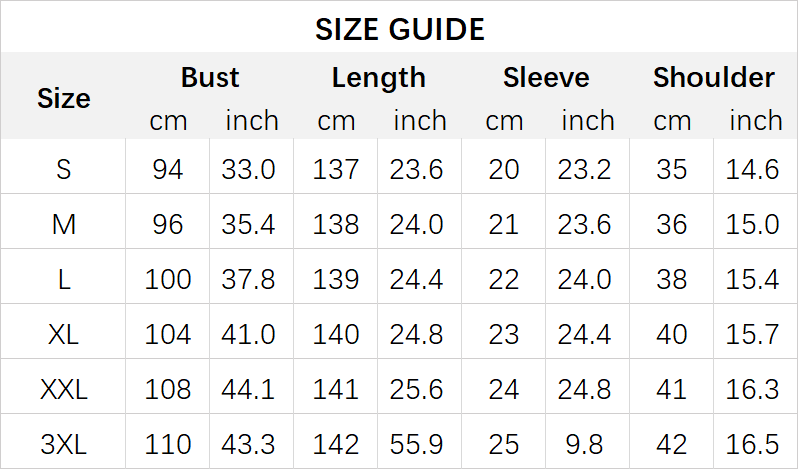Select the 3XL size row label
798x469 pixels.
(64, 444)
